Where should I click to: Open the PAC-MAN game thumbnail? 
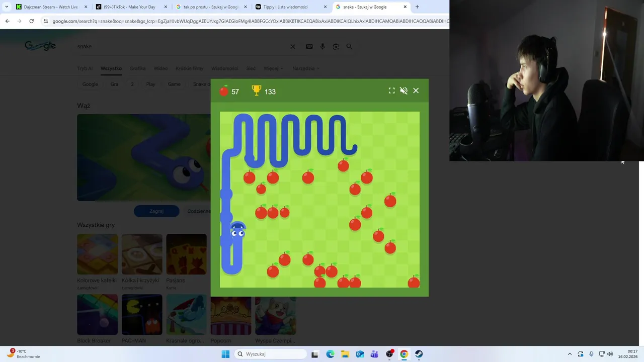tap(142, 314)
